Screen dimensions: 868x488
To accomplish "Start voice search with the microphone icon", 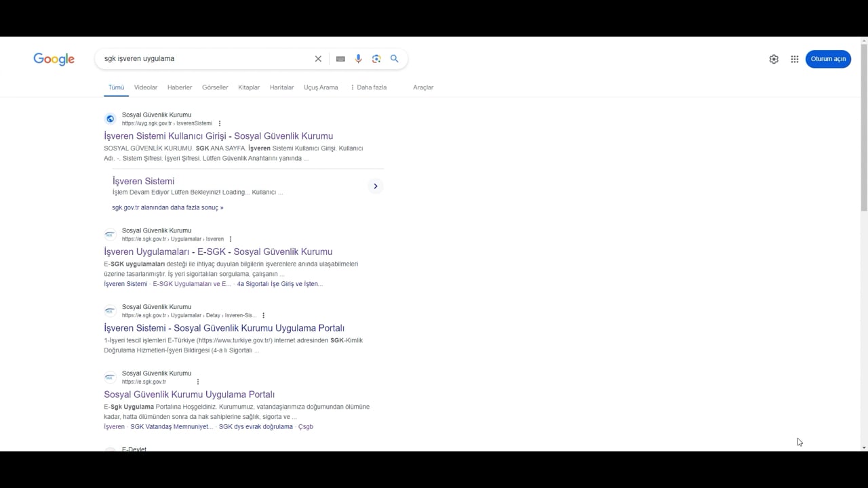I will tap(359, 59).
